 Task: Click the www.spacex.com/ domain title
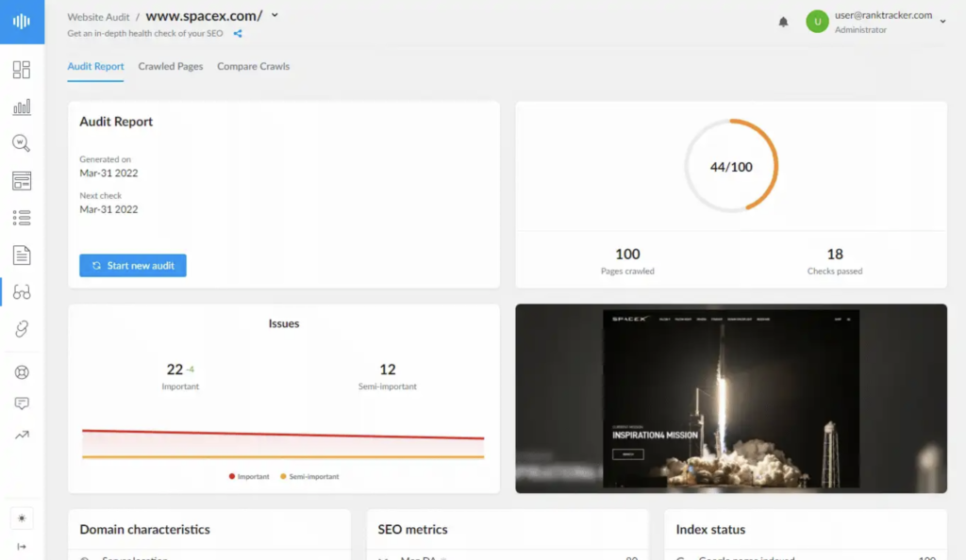click(x=204, y=15)
